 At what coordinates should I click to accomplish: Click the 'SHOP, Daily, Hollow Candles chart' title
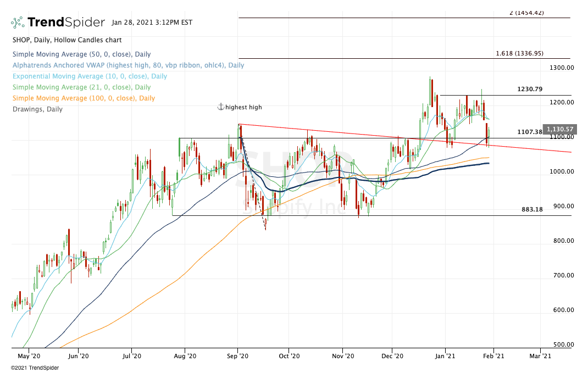click(66, 40)
